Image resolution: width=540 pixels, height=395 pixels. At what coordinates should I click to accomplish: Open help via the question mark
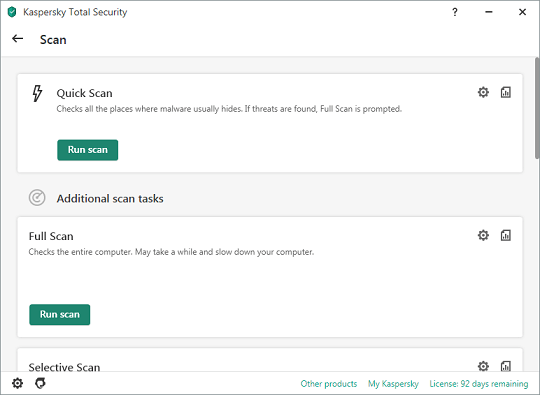455,12
